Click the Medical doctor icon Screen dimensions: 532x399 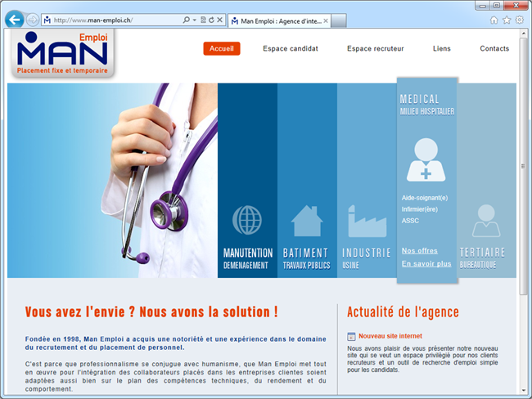pos(426,159)
